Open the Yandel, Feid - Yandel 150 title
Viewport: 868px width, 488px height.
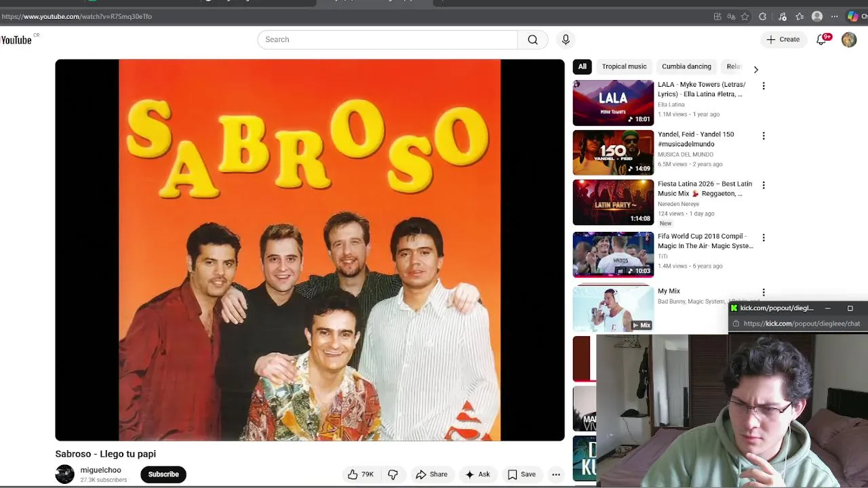point(696,139)
